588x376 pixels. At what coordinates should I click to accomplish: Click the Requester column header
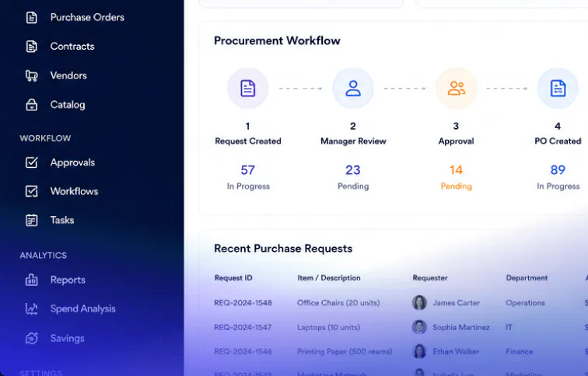tap(430, 278)
